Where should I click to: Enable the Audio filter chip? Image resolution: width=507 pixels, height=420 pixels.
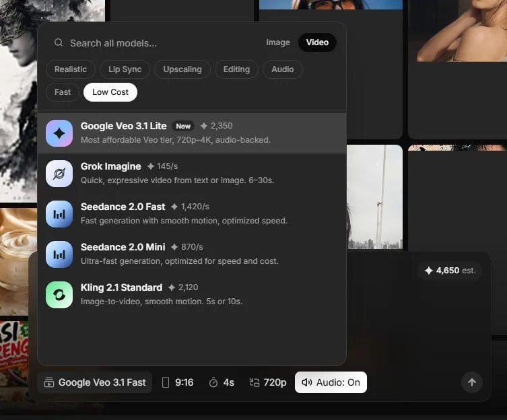283,69
